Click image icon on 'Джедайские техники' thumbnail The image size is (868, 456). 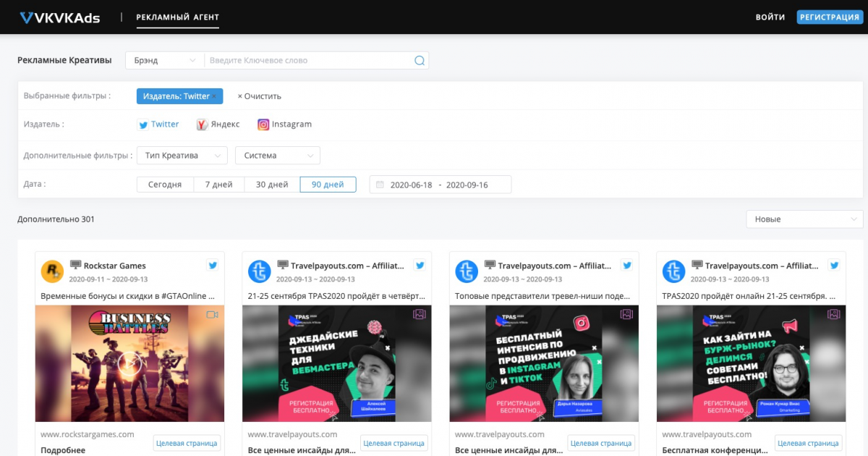420,315
